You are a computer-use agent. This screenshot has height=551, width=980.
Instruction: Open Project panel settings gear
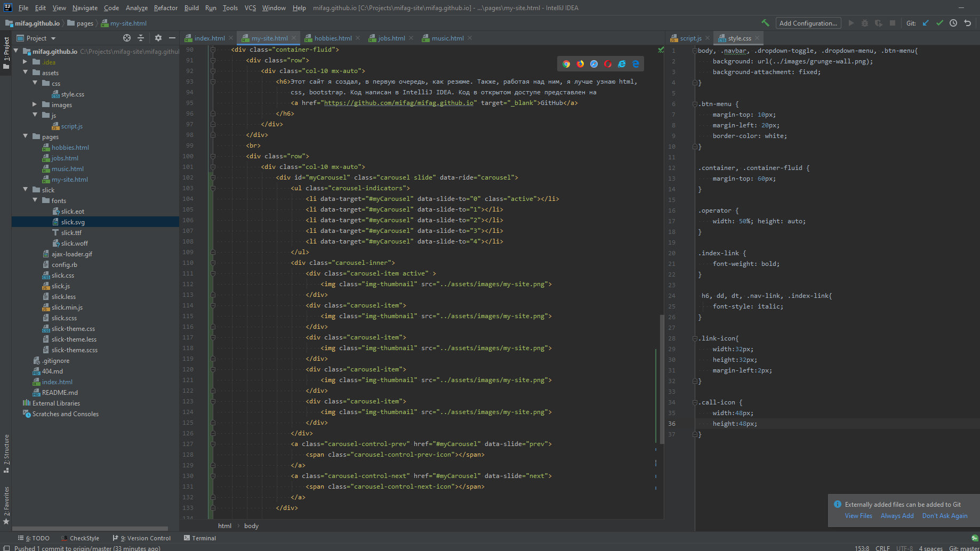(x=158, y=38)
